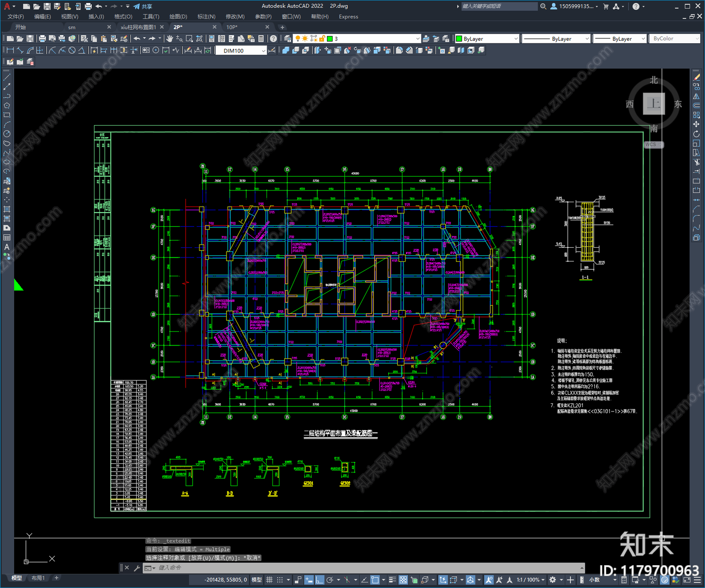Click the Help question mark toolbar icon

(x=274, y=39)
